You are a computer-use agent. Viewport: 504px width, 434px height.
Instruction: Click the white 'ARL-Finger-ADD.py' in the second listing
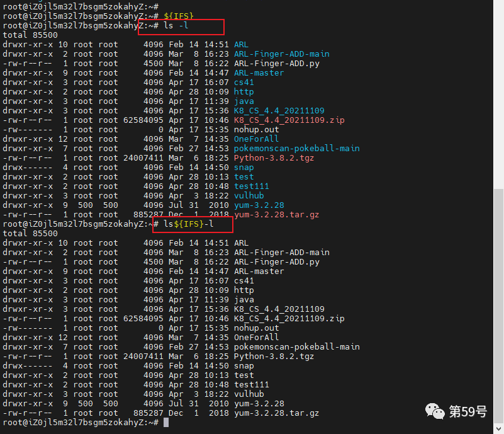(276, 262)
